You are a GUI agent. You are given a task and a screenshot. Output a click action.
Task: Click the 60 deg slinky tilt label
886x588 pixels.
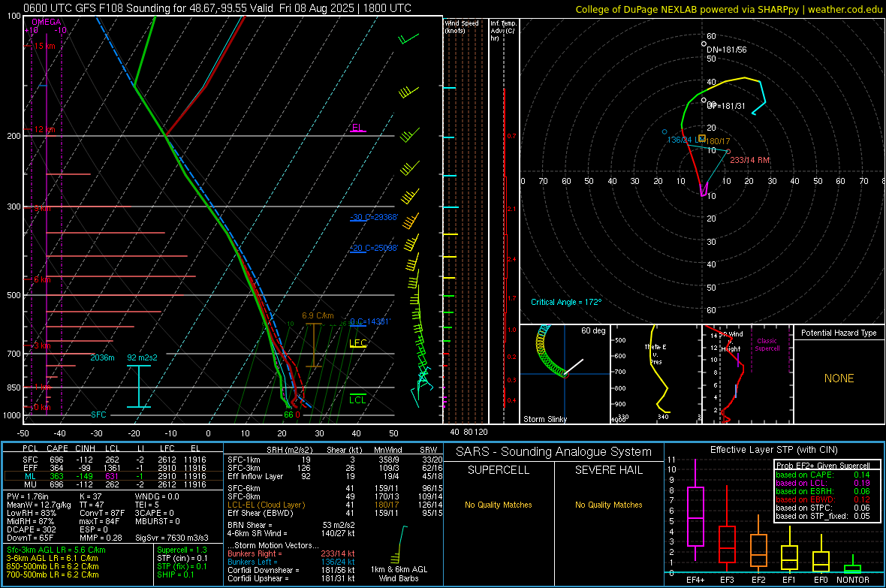(593, 330)
